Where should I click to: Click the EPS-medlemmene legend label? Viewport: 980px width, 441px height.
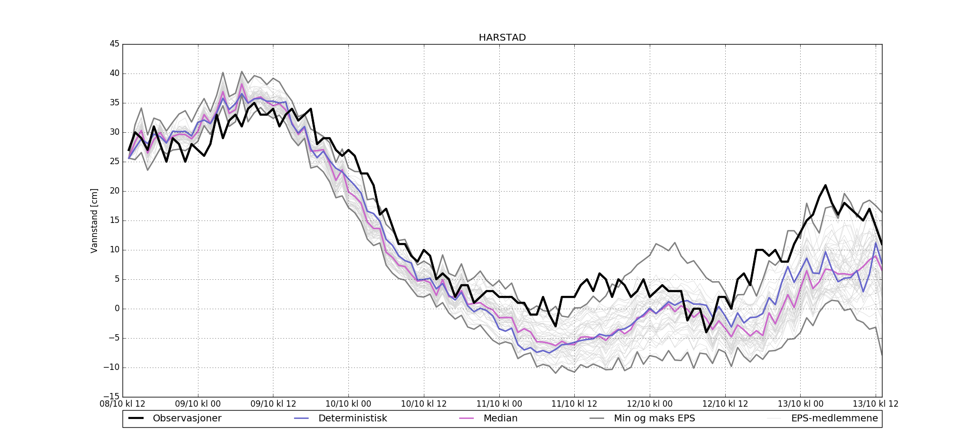tap(834, 418)
